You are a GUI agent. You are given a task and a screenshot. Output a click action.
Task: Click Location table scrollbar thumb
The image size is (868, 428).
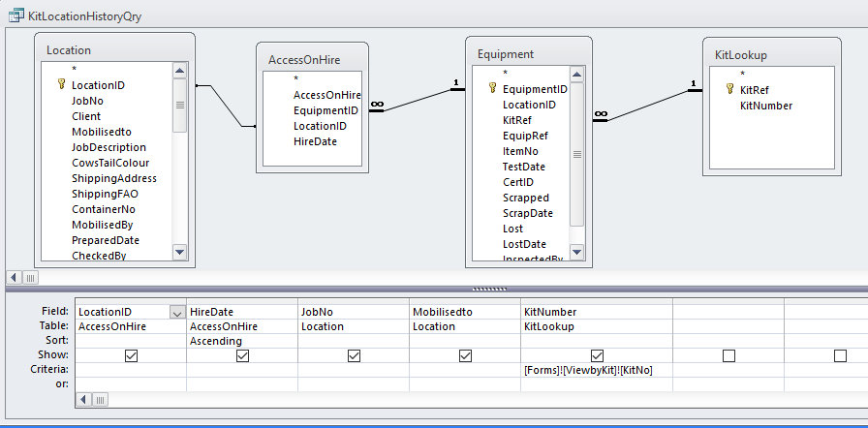(180, 106)
